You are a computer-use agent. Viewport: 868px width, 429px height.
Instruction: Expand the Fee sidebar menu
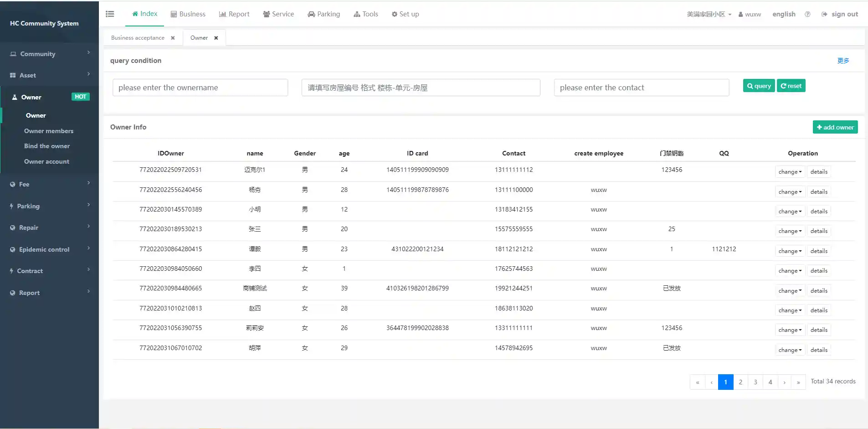point(49,184)
